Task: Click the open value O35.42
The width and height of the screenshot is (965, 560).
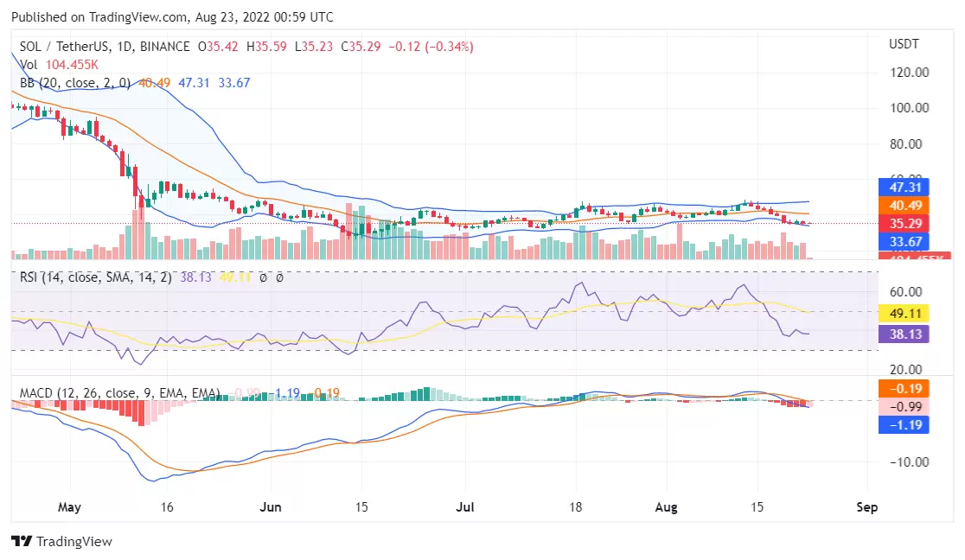Action: click(218, 47)
